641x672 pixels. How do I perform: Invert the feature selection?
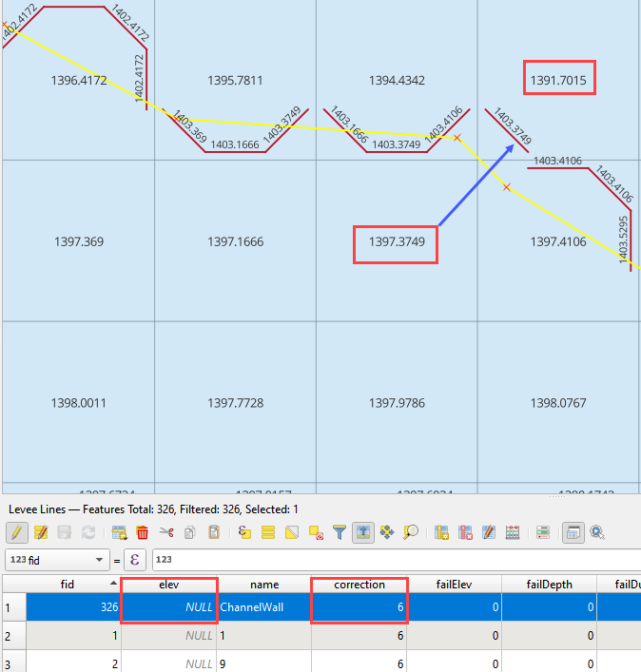pyautogui.click(x=292, y=532)
